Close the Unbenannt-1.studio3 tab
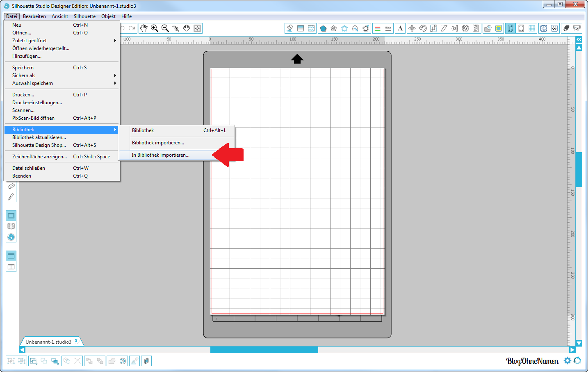The height and width of the screenshot is (372, 588). coord(76,341)
